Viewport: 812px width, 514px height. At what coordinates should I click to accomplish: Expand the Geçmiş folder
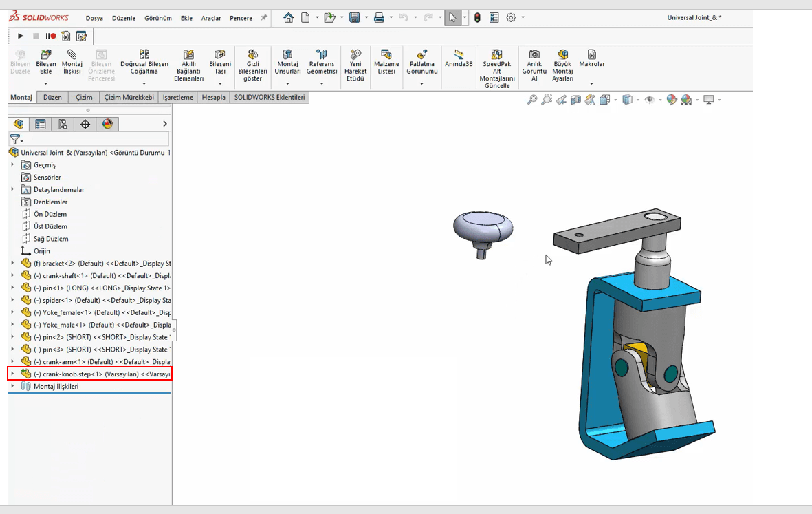click(x=12, y=164)
